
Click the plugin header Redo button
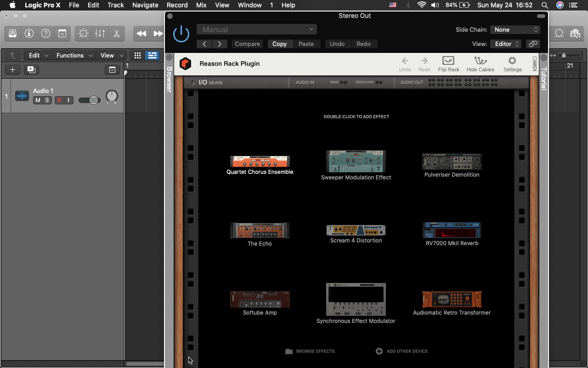click(363, 44)
